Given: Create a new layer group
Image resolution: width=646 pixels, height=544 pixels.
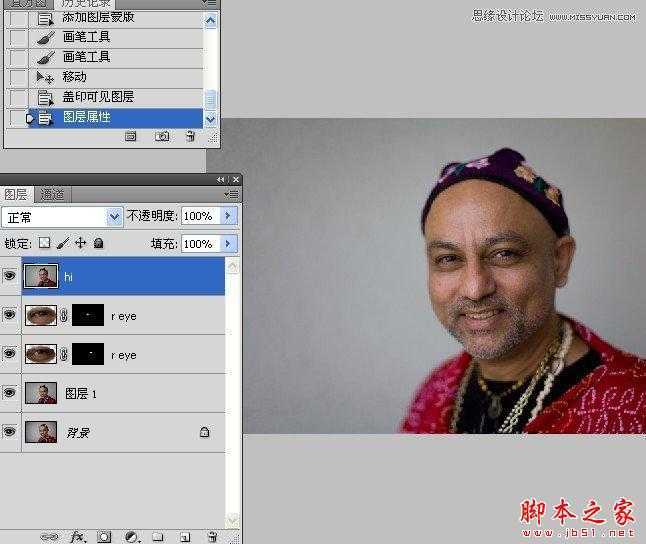Looking at the screenshot, I should point(158,537).
